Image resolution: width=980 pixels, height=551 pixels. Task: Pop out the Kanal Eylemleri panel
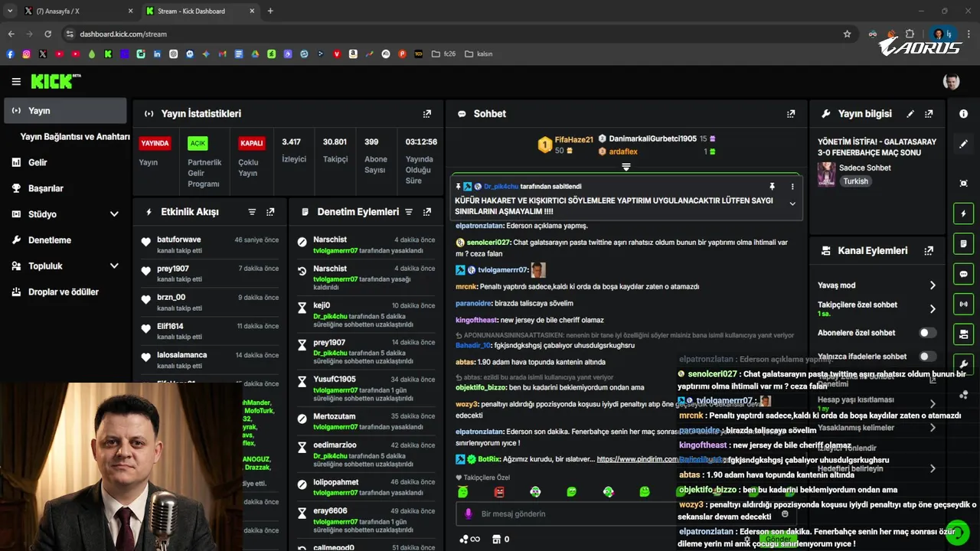(x=929, y=250)
